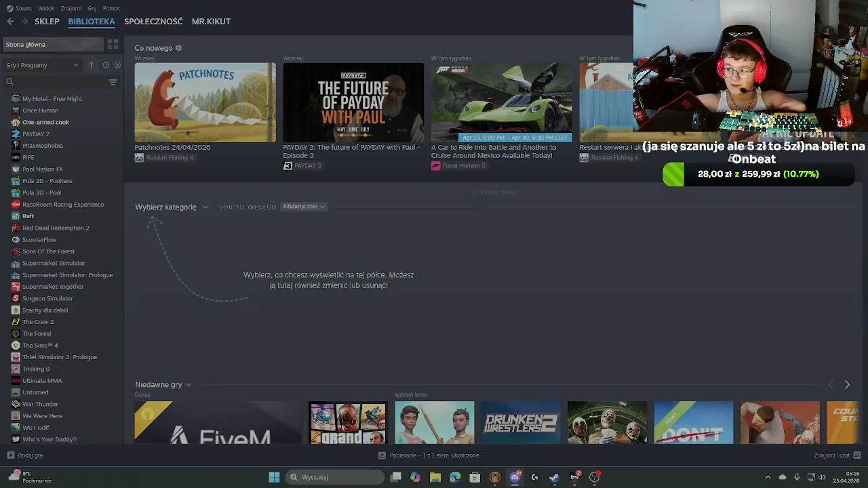Open Microsoft Edge from the taskbar

pos(455,477)
